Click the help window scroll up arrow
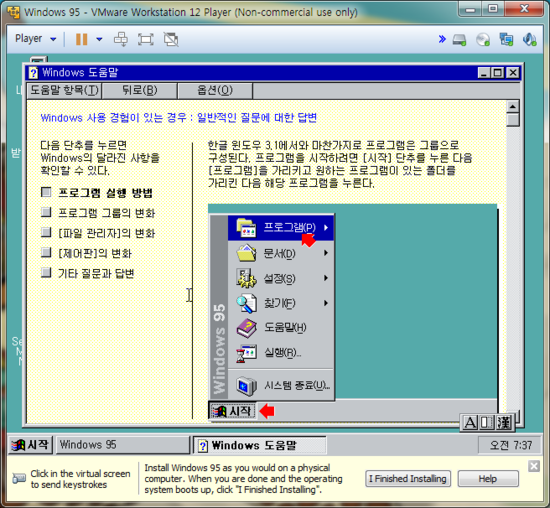This screenshot has width=550, height=508. point(513,107)
